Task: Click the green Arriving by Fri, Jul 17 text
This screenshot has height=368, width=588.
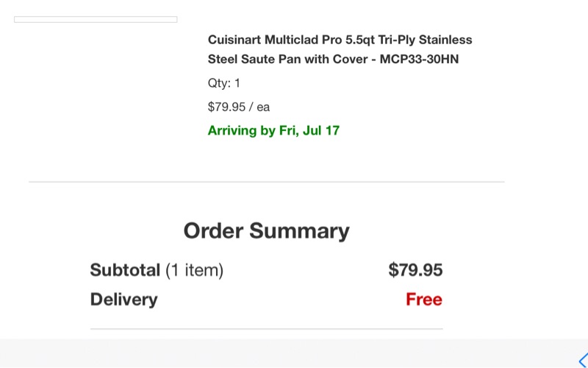Action: [x=273, y=131]
